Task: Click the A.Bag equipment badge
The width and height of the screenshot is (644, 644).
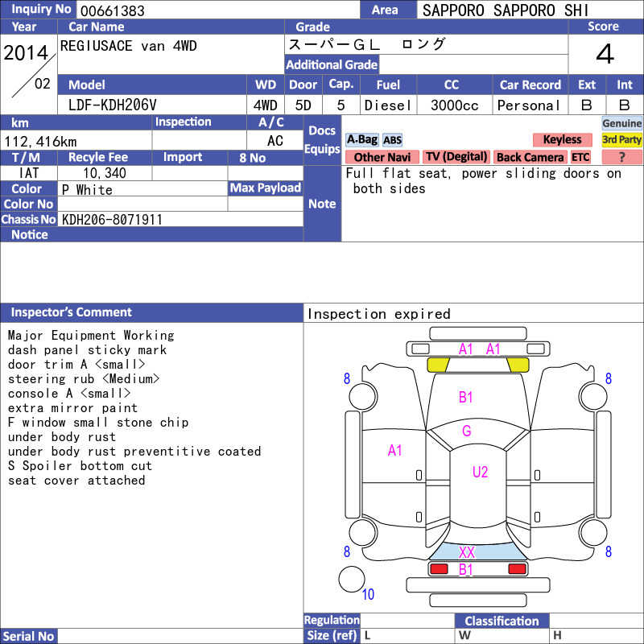Action: pyautogui.click(x=361, y=139)
